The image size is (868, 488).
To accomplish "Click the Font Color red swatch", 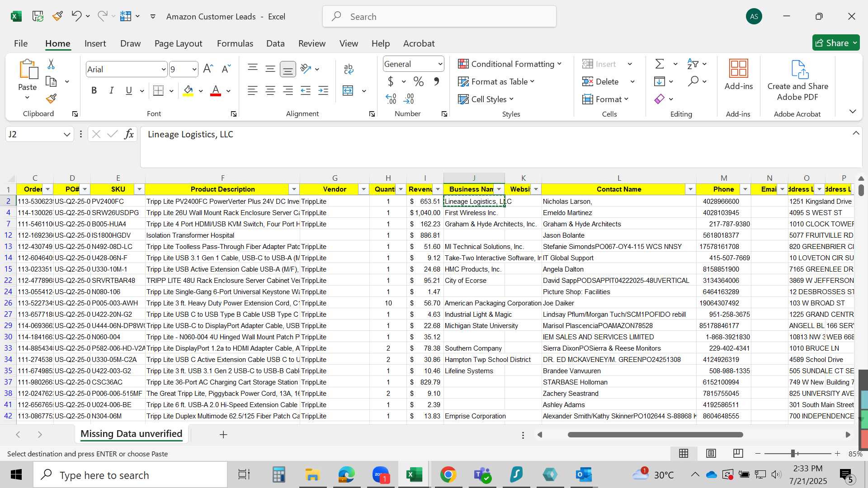I will (x=216, y=90).
